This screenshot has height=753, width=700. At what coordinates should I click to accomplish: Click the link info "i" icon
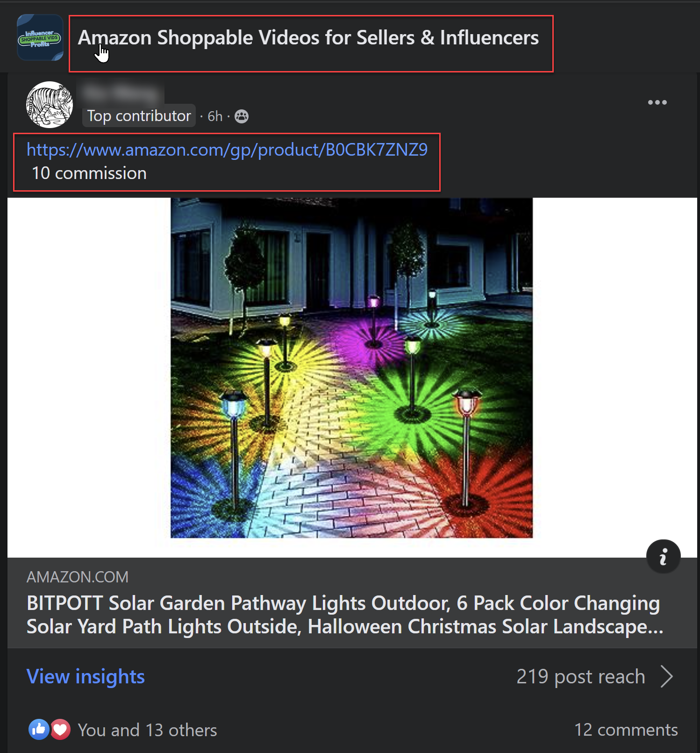click(663, 557)
